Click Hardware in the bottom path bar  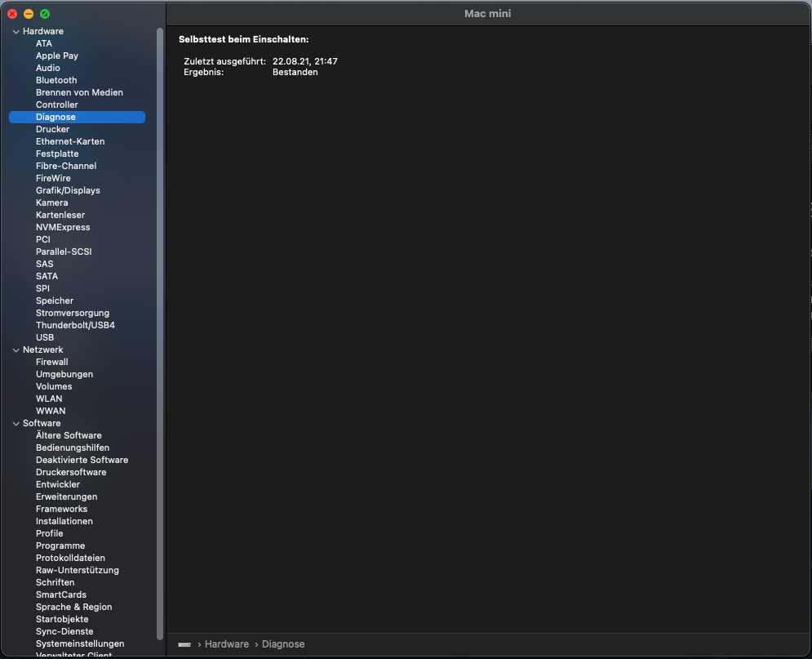[227, 644]
